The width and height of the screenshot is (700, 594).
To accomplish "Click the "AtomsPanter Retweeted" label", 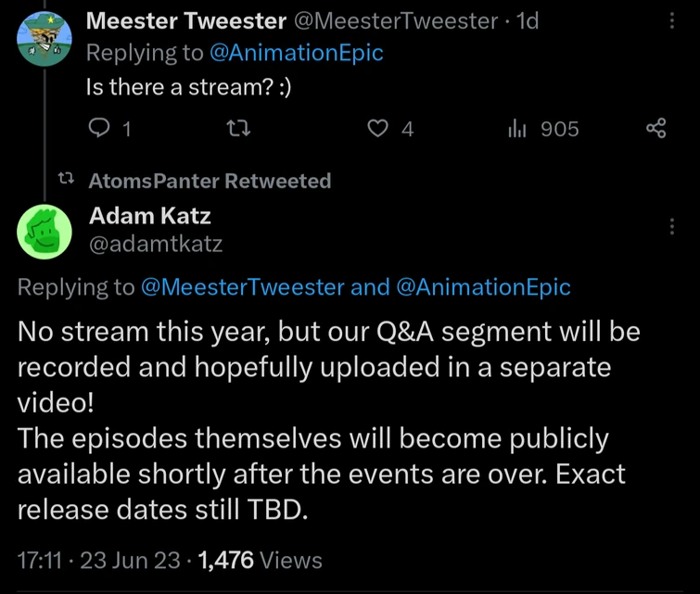I will tap(210, 181).
